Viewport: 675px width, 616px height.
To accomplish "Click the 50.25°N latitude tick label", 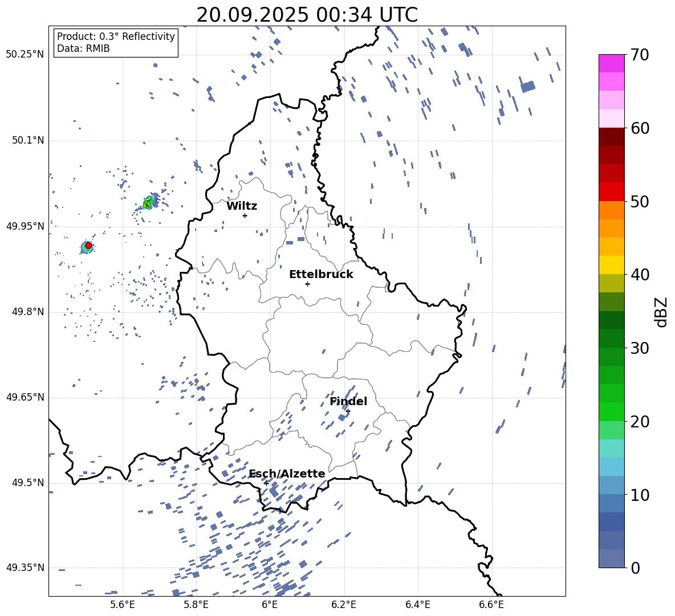I will pyautogui.click(x=25, y=55).
